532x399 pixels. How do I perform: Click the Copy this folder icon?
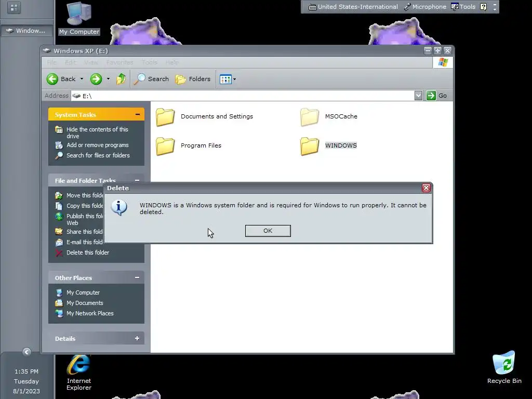click(x=59, y=206)
